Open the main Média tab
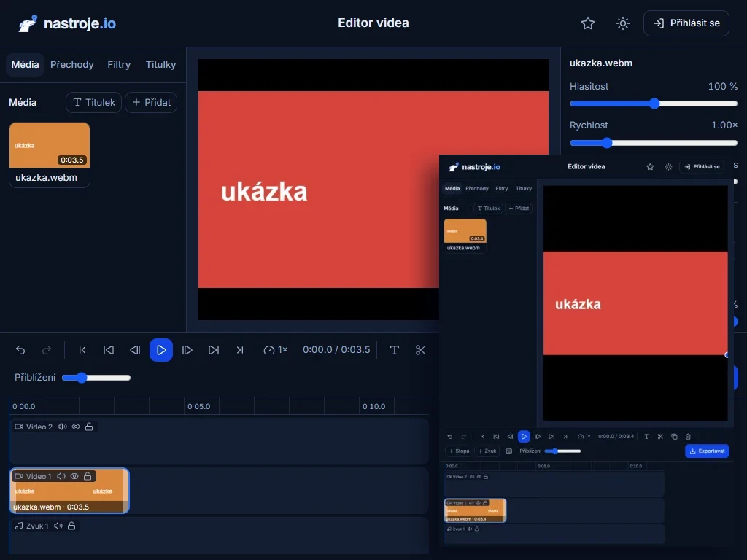The image size is (747, 560). click(x=26, y=64)
